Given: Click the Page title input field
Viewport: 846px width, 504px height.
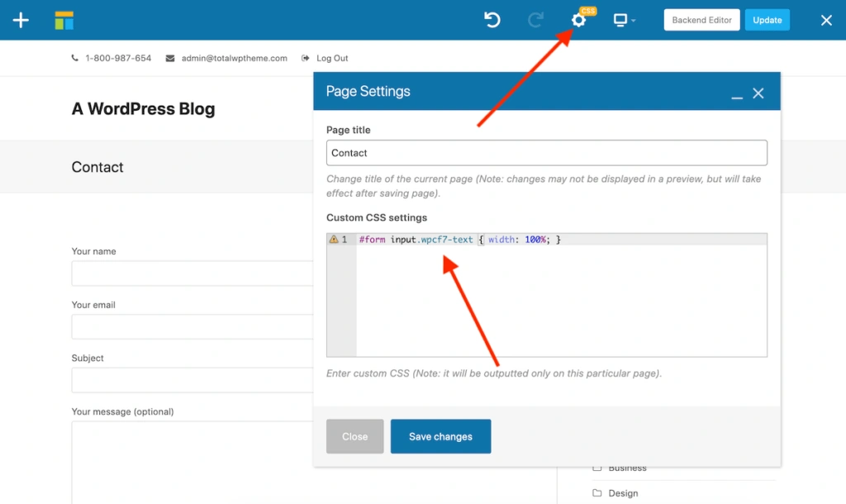Looking at the screenshot, I should (x=546, y=153).
